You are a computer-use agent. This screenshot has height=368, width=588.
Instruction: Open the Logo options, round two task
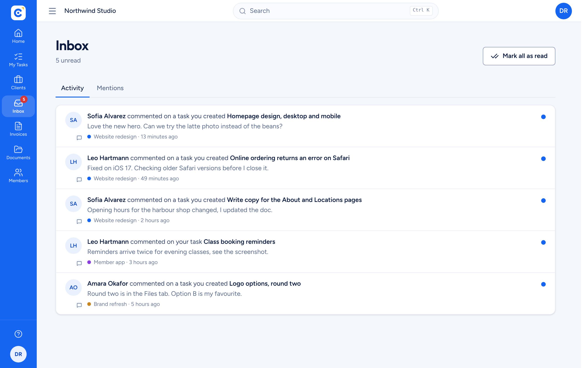click(265, 284)
